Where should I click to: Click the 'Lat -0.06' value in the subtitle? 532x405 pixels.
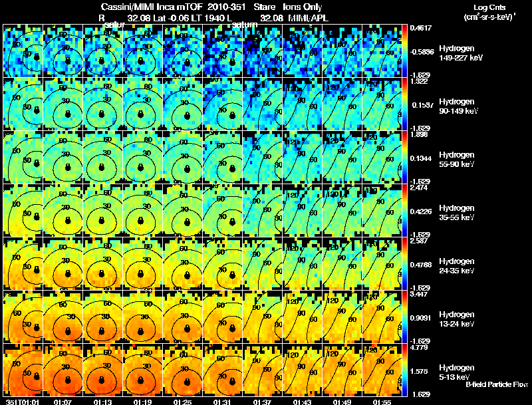172,18
